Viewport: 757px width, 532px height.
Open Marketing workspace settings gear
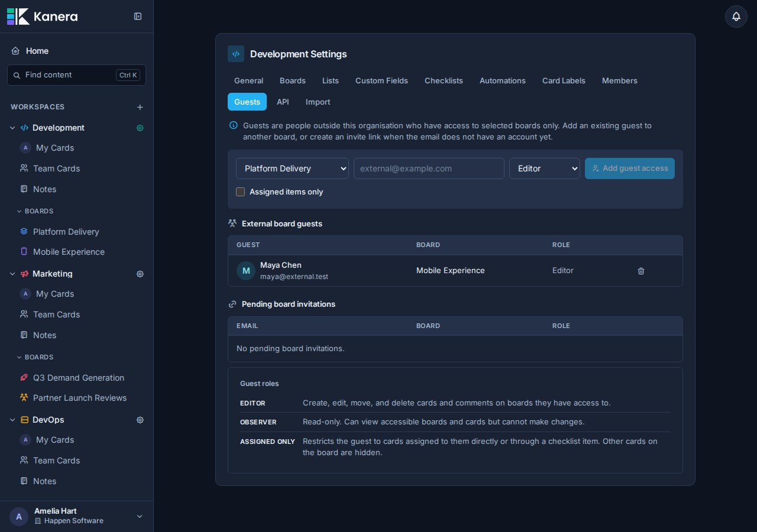point(140,274)
